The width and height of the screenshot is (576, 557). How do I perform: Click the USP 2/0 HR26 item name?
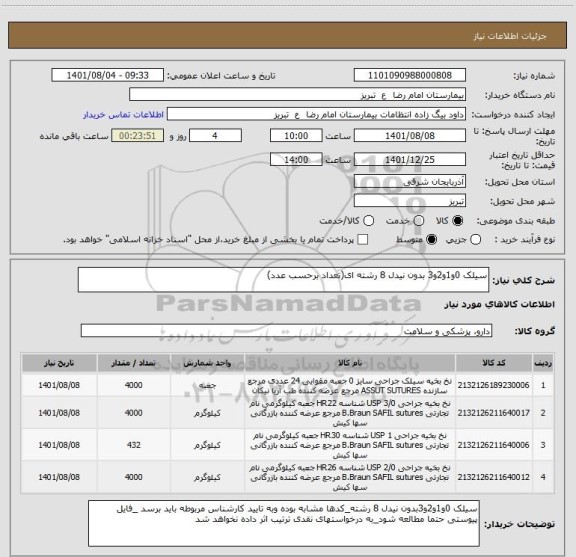pos(350,477)
